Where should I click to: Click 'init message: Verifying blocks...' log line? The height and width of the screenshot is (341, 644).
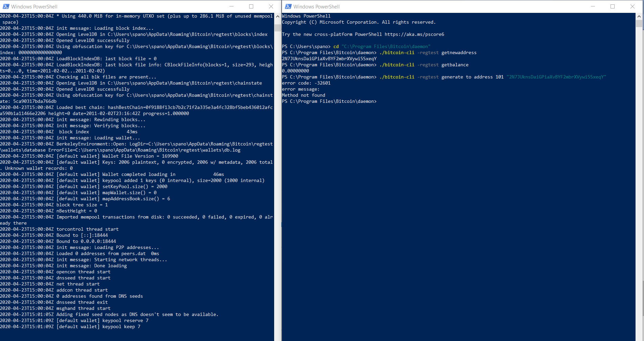(73, 126)
